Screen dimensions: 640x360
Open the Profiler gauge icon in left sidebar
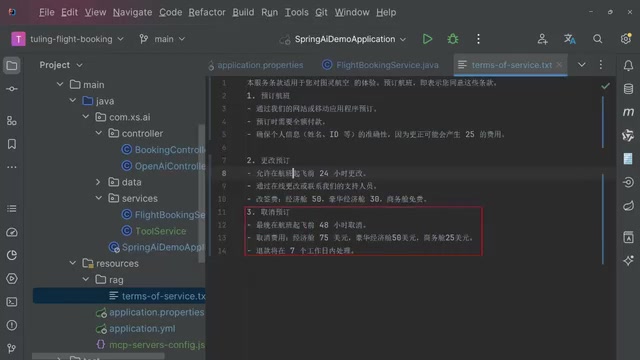[x=12, y=232]
